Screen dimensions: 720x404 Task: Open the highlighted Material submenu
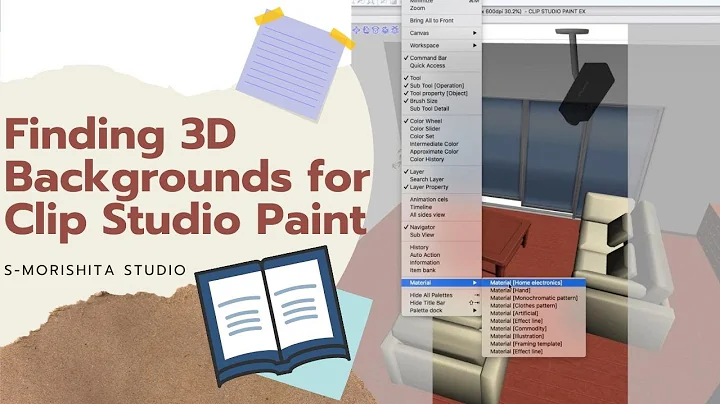point(442,283)
